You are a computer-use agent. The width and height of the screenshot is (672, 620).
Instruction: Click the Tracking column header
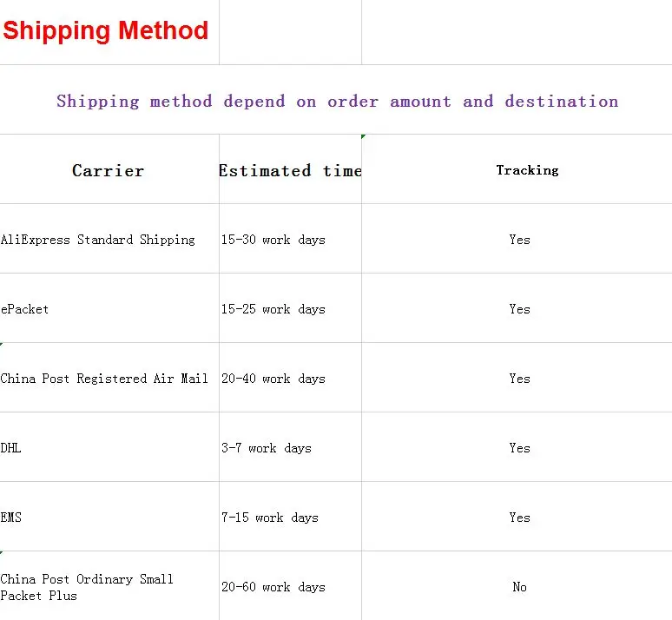tap(527, 170)
